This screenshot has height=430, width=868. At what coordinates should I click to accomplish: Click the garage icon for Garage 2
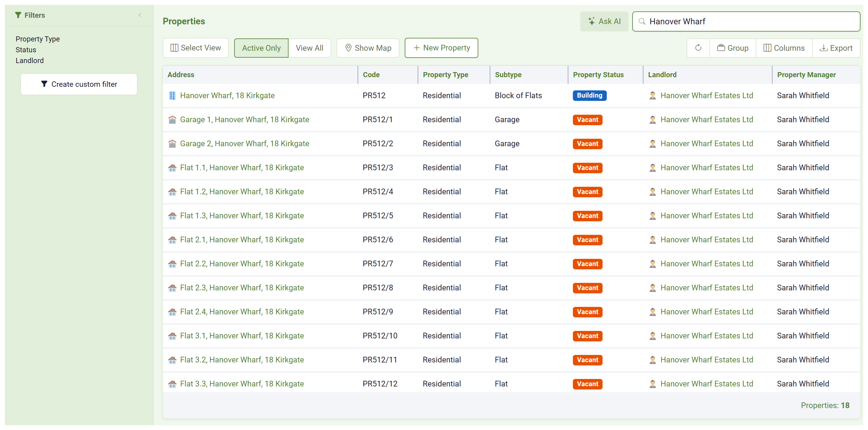[172, 144]
